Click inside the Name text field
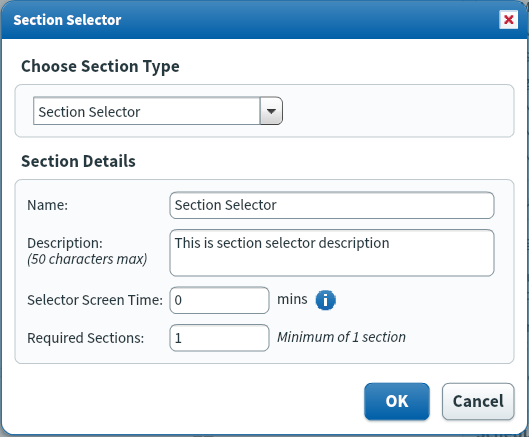The height and width of the screenshot is (437, 529). [332, 205]
